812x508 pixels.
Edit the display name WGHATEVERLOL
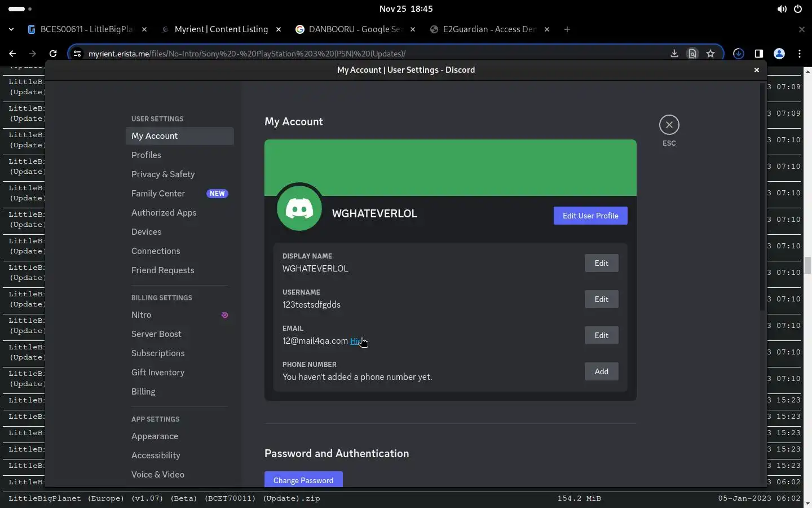click(x=601, y=263)
